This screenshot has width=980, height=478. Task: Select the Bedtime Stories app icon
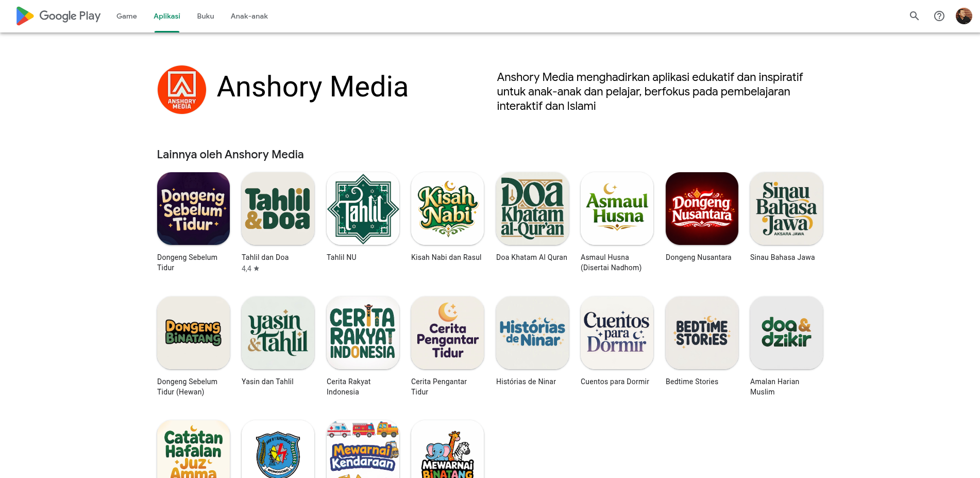702,333
